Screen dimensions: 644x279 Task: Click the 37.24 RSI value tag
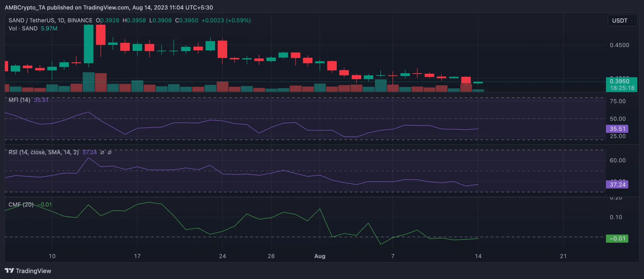pos(617,184)
